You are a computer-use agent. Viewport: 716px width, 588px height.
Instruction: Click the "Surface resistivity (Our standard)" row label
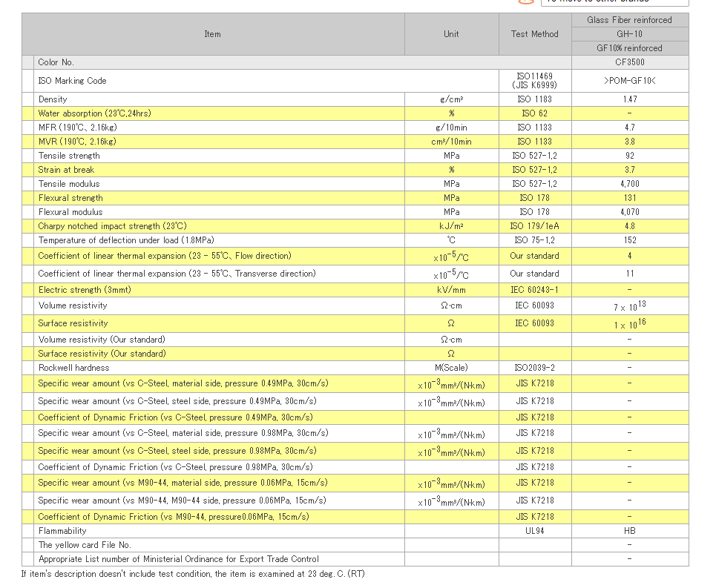tap(102, 354)
